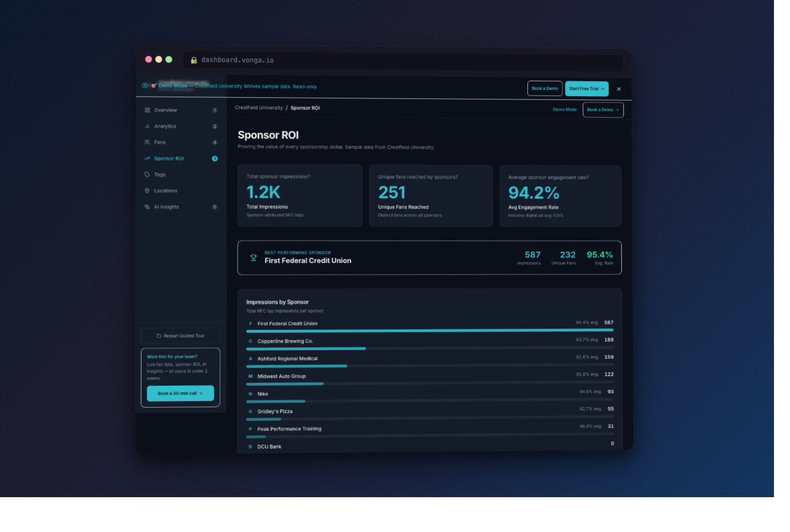Dismiss the Demo Mode banner with the X
The width and height of the screenshot is (790, 532).
click(x=619, y=88)
